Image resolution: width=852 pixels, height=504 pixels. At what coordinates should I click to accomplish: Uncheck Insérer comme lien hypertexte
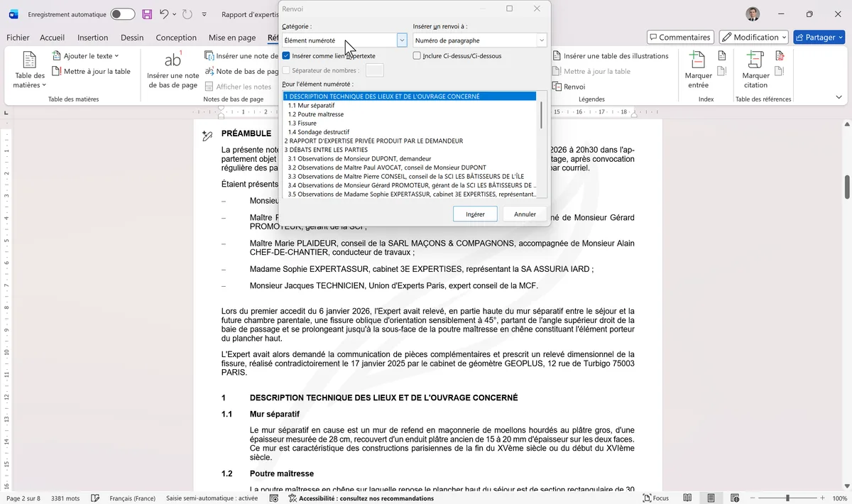[286, 56]
